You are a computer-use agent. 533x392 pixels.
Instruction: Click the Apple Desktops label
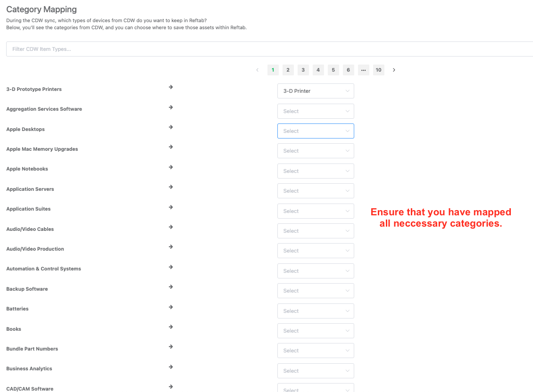(25, 130)
